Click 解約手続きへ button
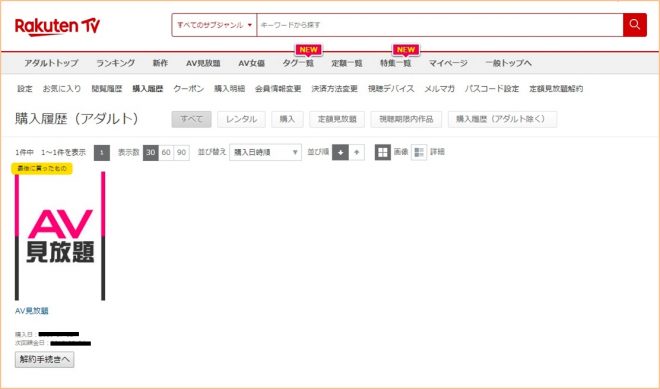Screen dimensions: 660x389 (45, 360)
